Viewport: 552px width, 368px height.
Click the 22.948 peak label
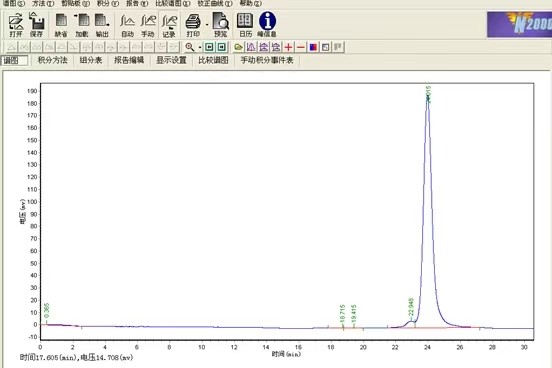click(410, 307)
